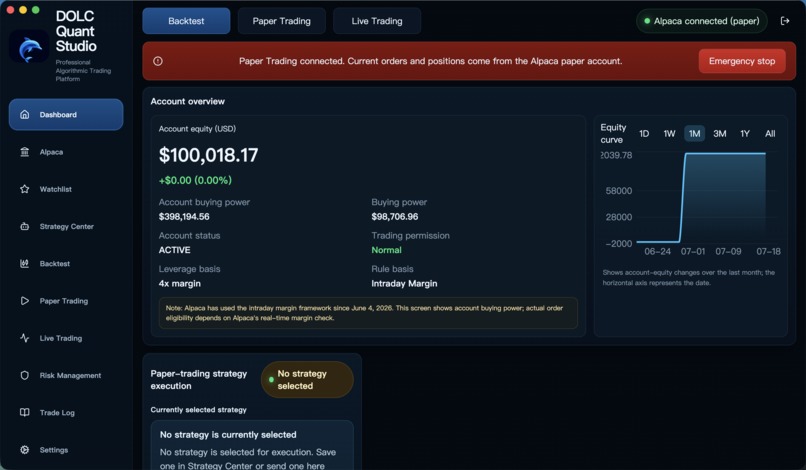The width and height of the screenshot is (806, 470).
Task: Click the Paper Trading play icon in the sidebar
Action: [24, 301]
